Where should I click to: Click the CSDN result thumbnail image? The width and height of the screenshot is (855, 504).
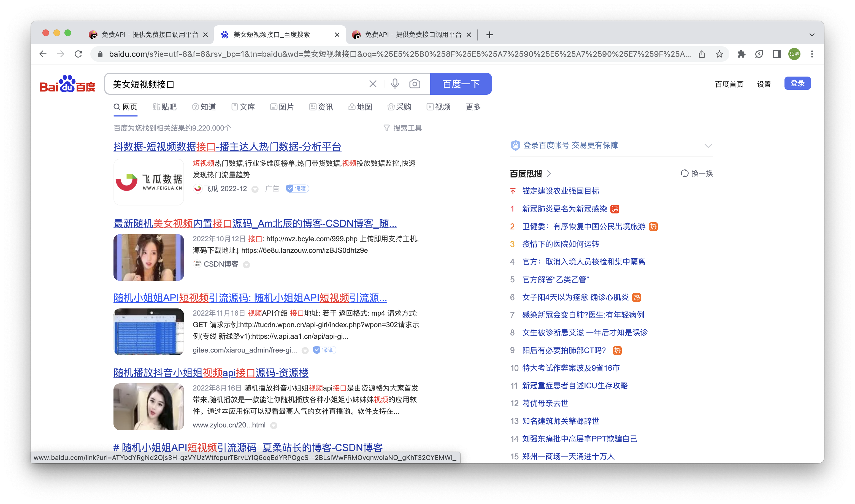coord(148,258)
